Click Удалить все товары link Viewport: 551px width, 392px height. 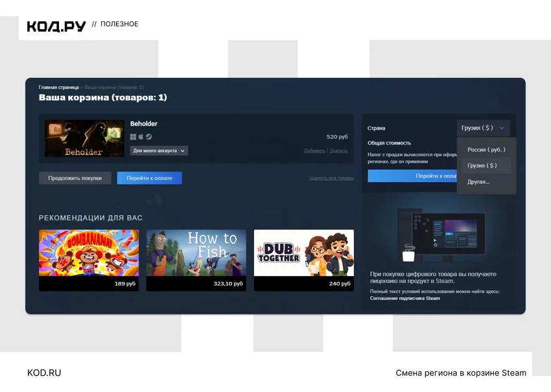(x=331, y=178)
